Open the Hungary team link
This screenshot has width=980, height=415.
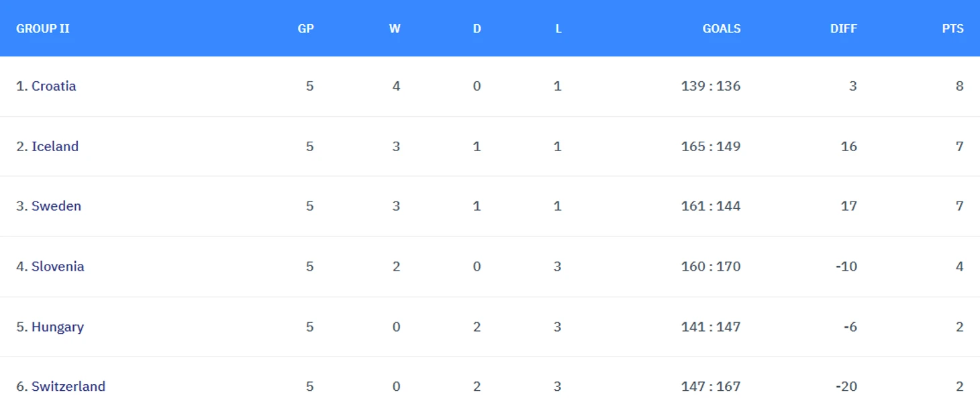click(58, 327)
